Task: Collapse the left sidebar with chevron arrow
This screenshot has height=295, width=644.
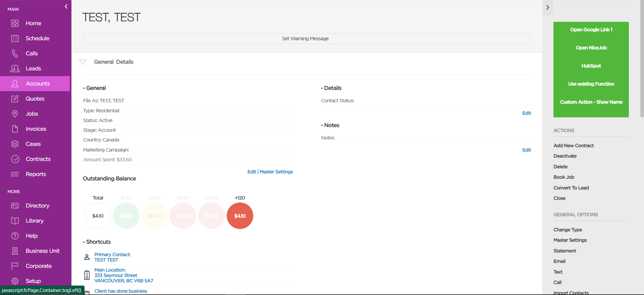Action: pyautogui.click(x=66, y=6)
